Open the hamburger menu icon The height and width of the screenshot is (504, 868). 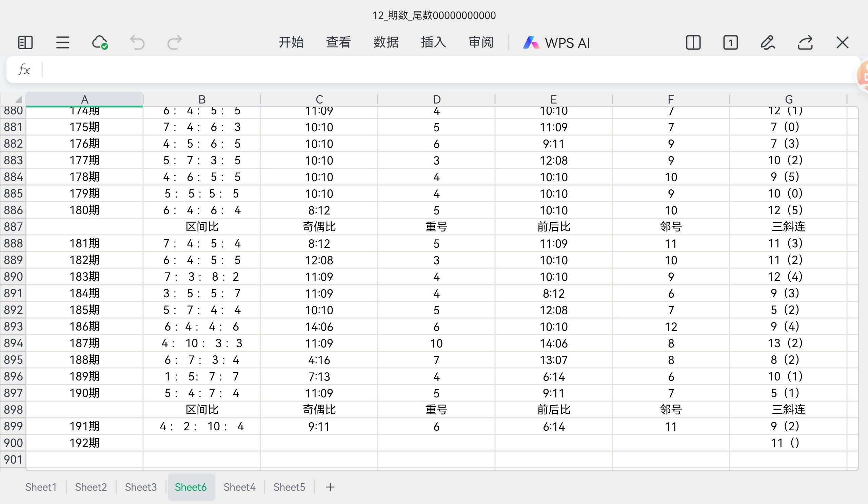coord(63,43)
